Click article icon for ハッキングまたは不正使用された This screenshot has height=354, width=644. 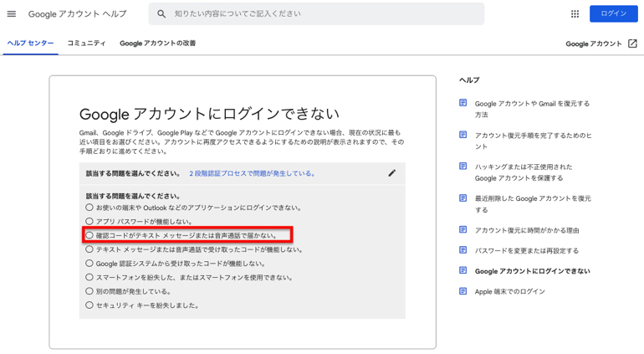pos(463,166)
